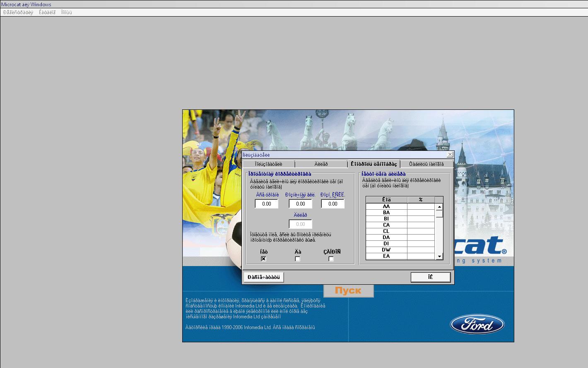The width and height of the screenshot is (588, 368).
Task: Focus the 'Ðîçíè÷íàÿ äèë.' 0.00 input field
Action: coord(300,204)
